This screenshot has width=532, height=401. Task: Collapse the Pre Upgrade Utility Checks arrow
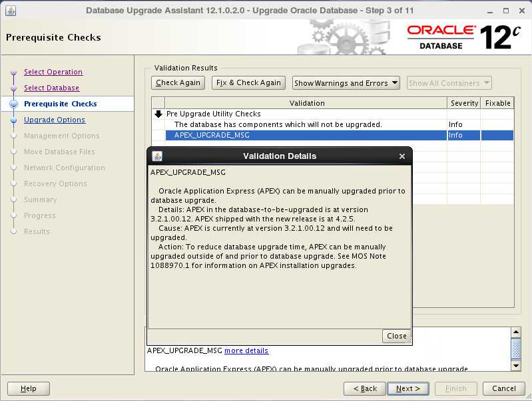(158, 114)
